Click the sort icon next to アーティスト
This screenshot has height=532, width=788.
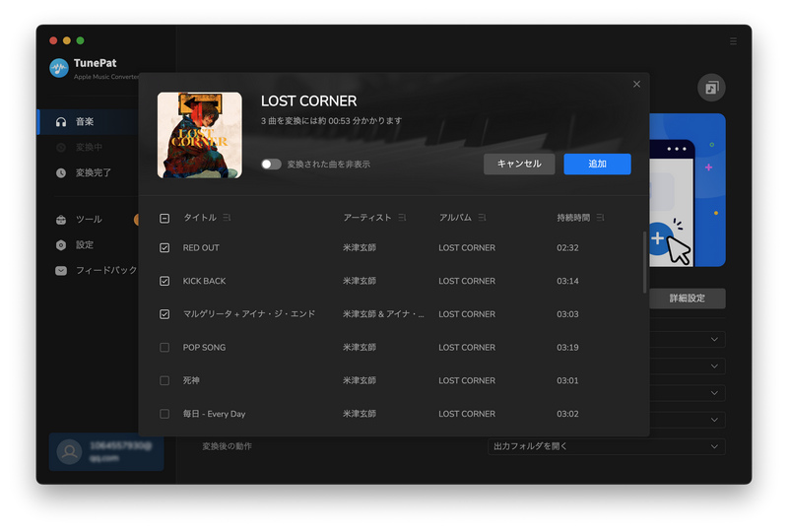pyautogui.click(x=402, y=218)
